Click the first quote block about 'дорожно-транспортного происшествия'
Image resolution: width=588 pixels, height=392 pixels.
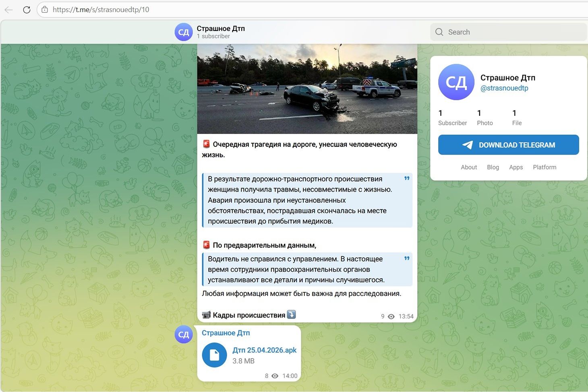click(x=307, y=200)
